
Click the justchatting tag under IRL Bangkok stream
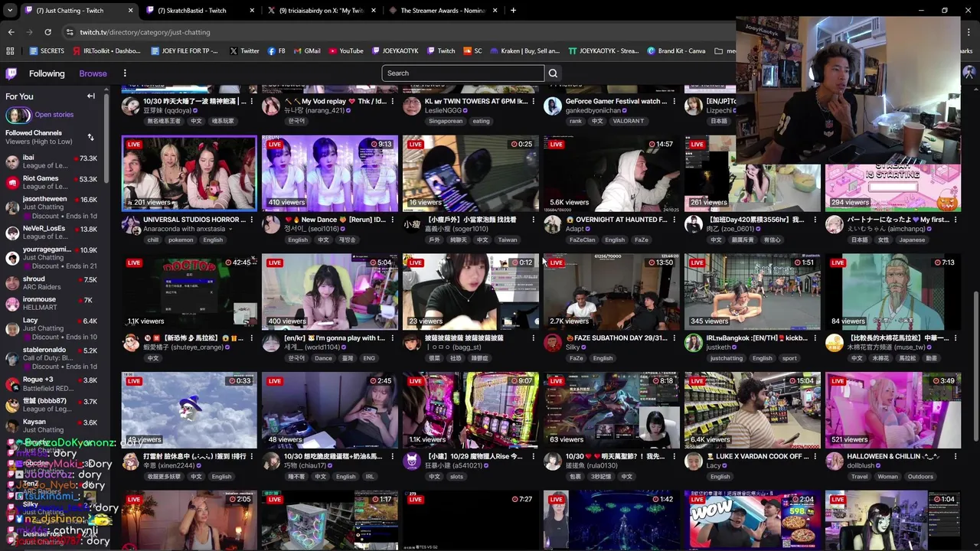(x=726, y=358)
